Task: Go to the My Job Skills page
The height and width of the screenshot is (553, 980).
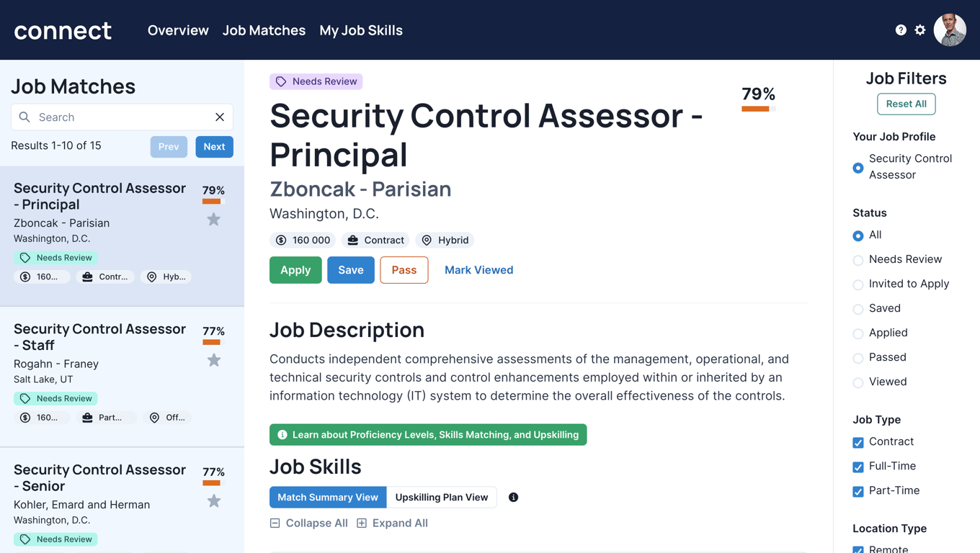Action: [361, 30]
